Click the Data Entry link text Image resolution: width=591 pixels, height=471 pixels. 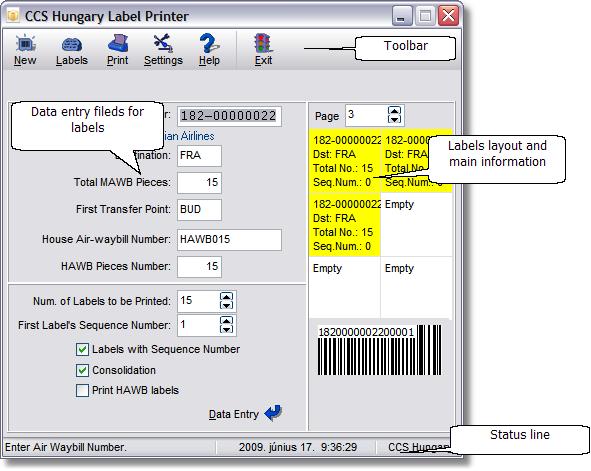pyautogui.click(x=234, y=414)
